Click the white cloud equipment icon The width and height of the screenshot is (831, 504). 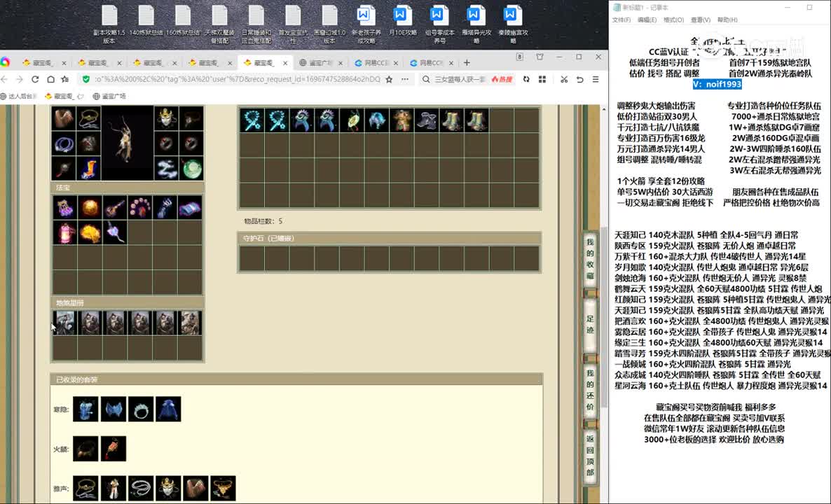[x=167, y=169]
